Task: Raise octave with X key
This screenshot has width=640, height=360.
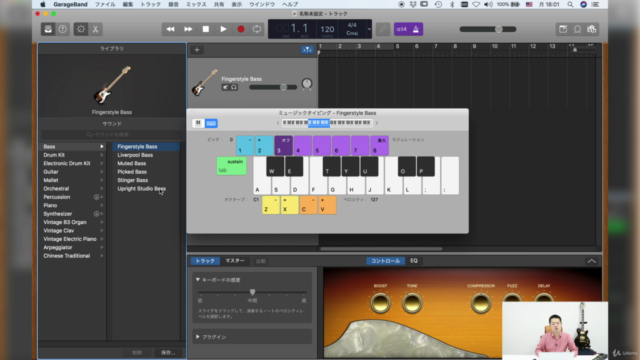Action: [289, 205]
